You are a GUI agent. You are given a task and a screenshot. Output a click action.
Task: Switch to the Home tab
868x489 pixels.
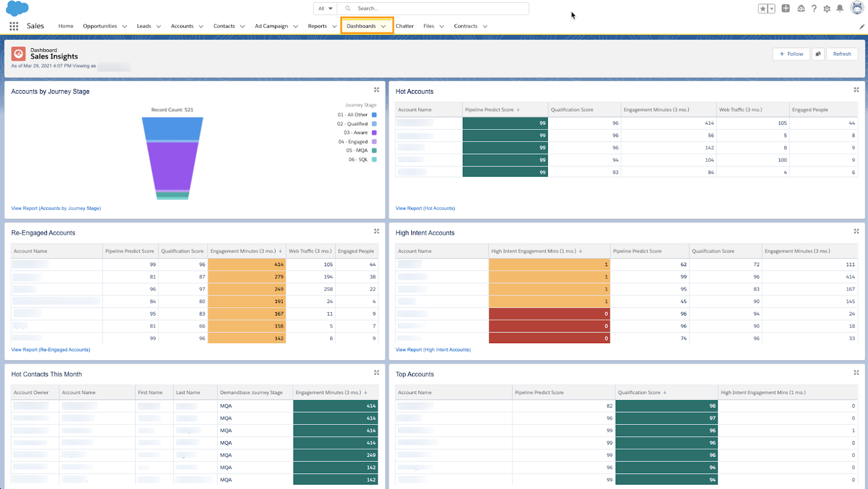66,25
